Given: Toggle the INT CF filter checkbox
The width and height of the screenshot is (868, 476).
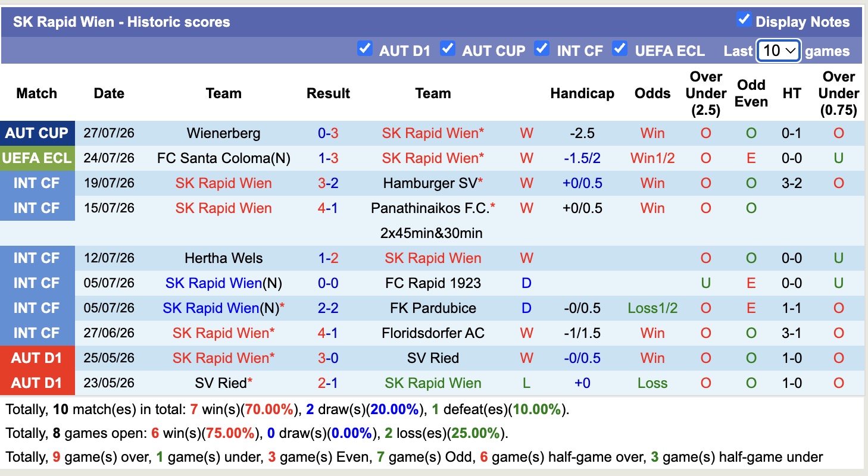Looking at the screenshot, I should (542, 48).
